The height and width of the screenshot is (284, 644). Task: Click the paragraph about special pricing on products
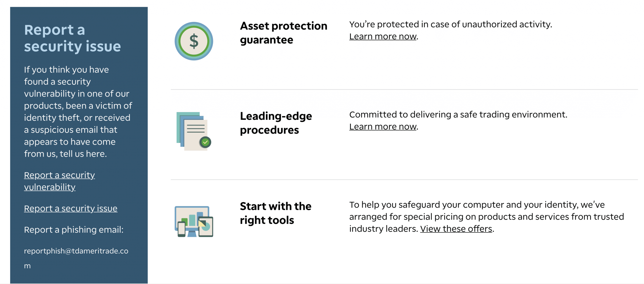tap(487, 217)
